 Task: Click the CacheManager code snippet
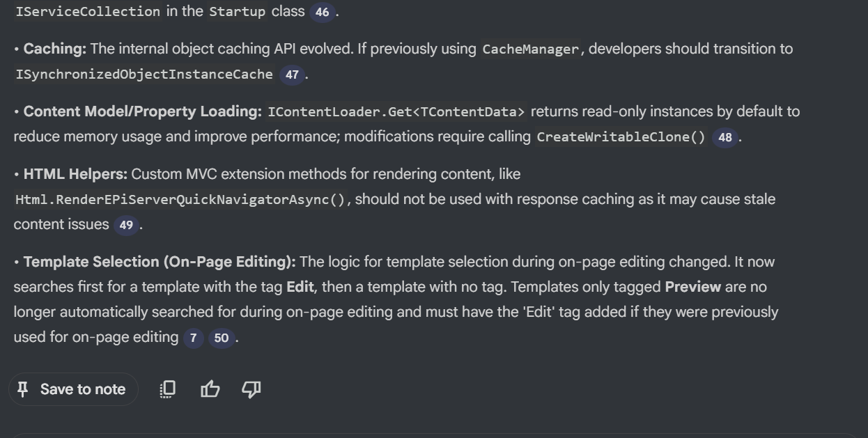point(530,49)
